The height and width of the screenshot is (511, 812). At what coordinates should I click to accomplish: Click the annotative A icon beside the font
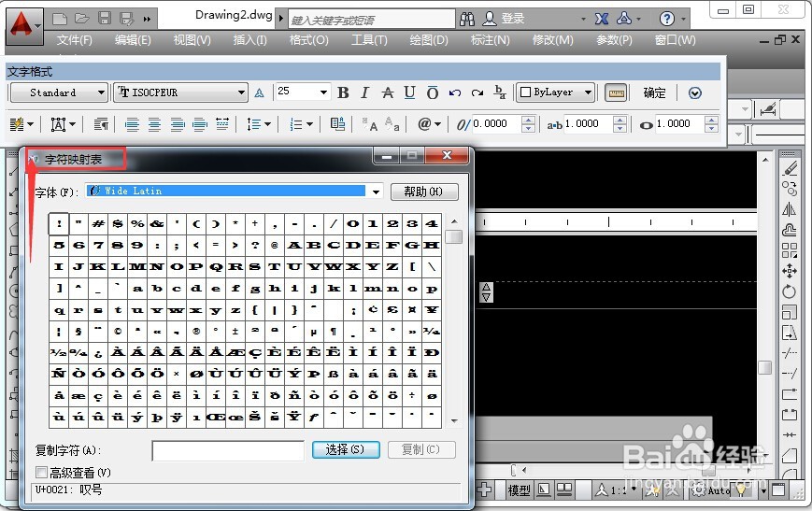[x=259, y=93]
